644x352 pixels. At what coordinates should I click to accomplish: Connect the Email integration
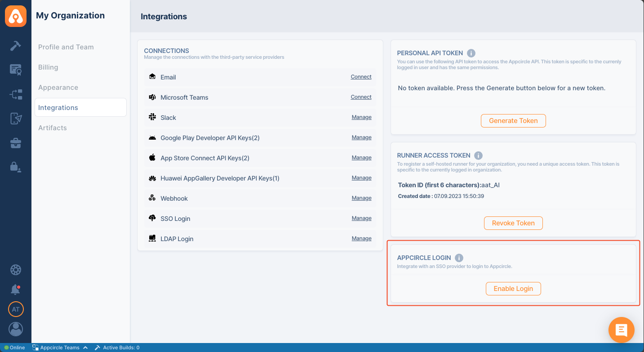pos(361,77)
